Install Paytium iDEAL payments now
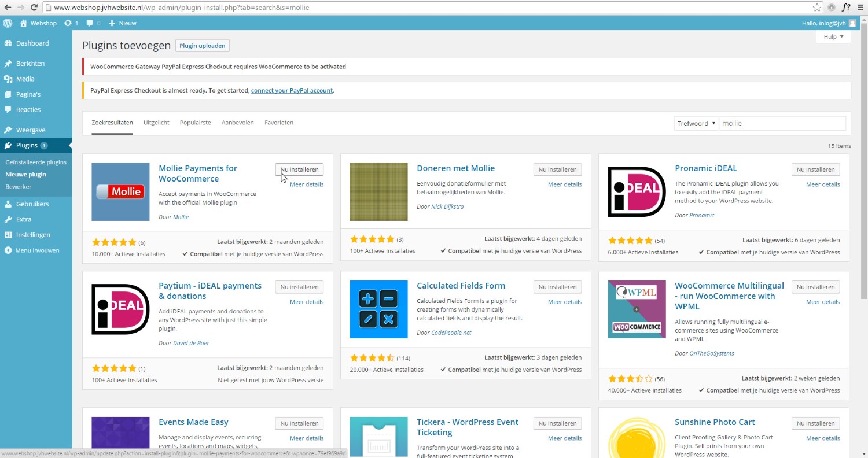This screenshot has height=458, width=868. [299, 287]
